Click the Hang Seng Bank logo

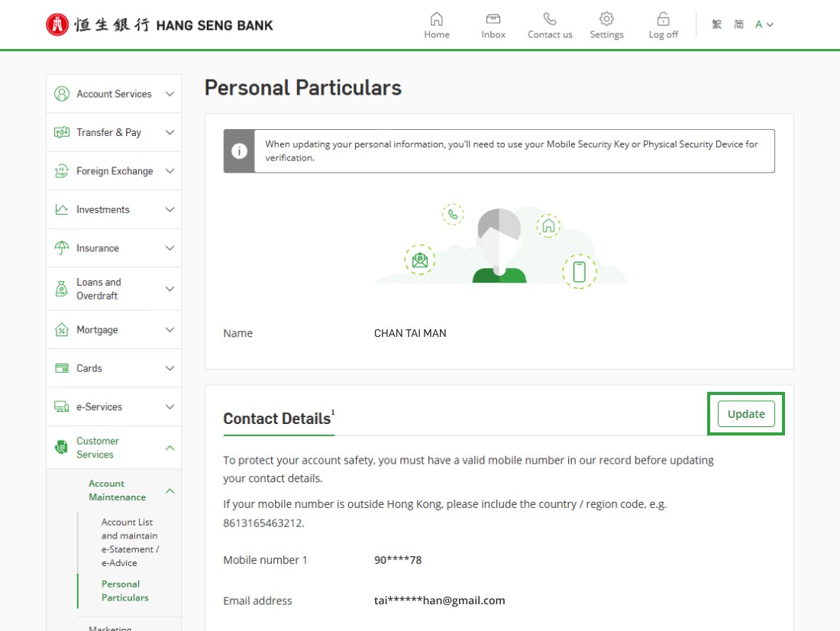pyautogui.click(x=159, y=25)
